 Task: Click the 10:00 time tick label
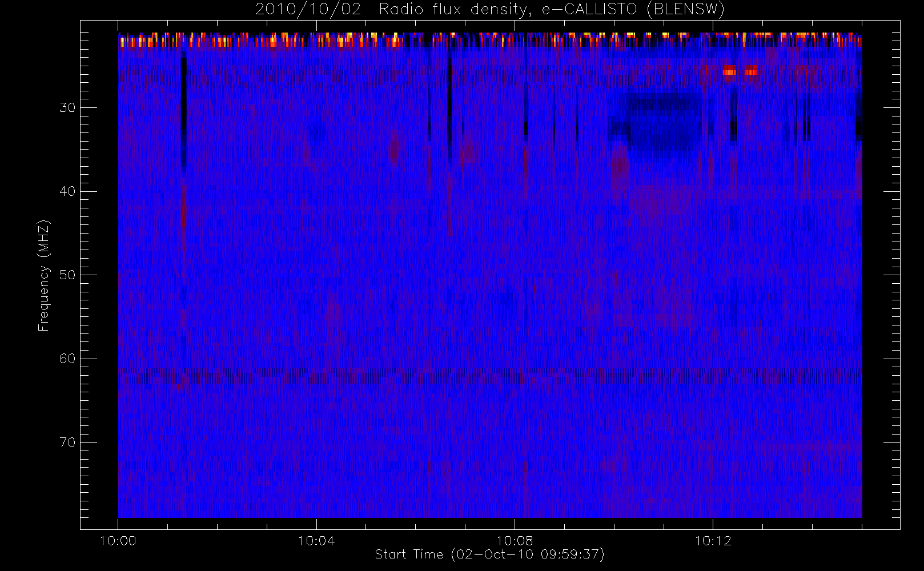click(x=118, y=541)
